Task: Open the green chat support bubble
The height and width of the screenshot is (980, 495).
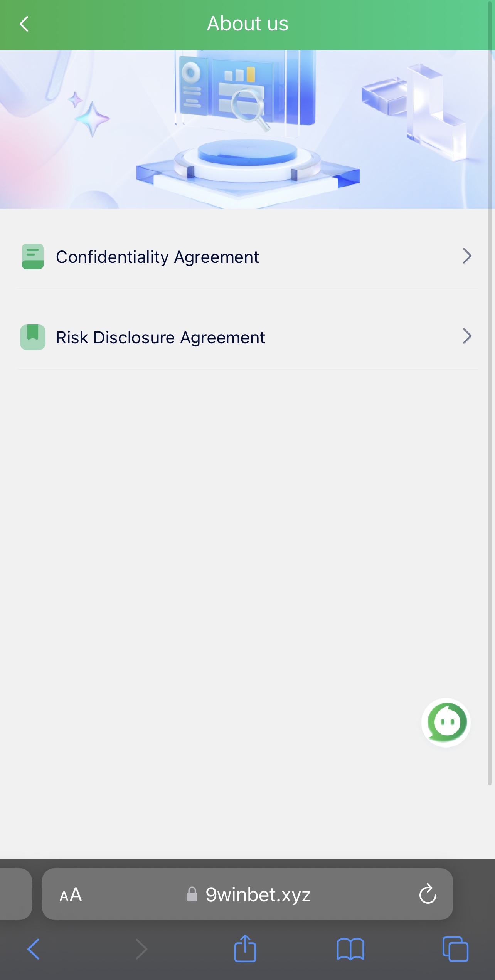Action: (446, 722)
